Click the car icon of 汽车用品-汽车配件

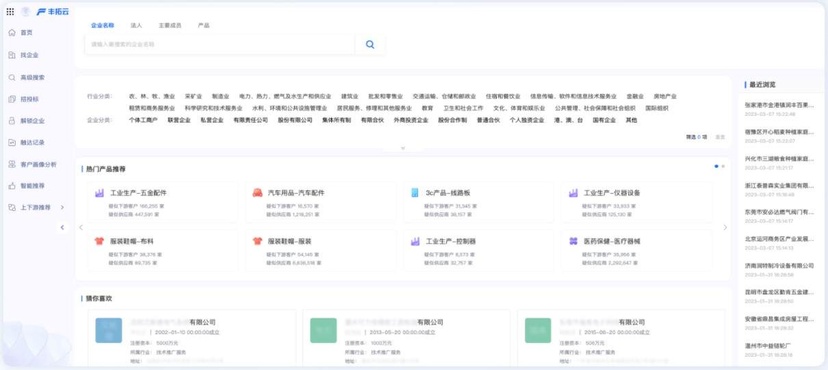pyautogui.click(x=257, y=193)
